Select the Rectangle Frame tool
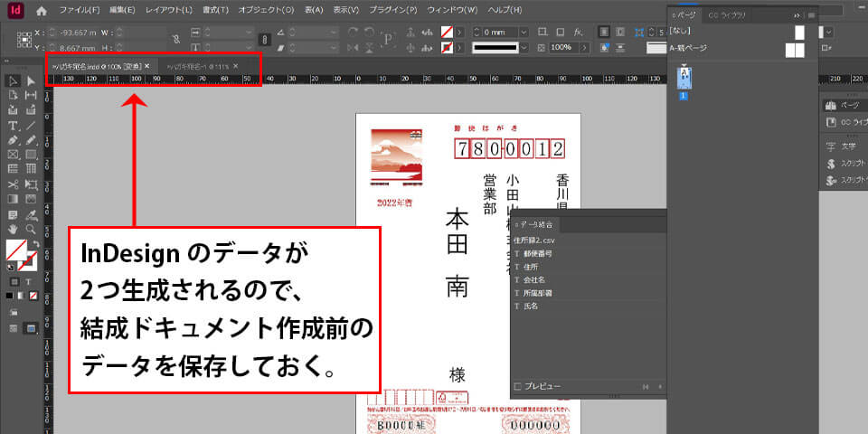 coord(14,155)
